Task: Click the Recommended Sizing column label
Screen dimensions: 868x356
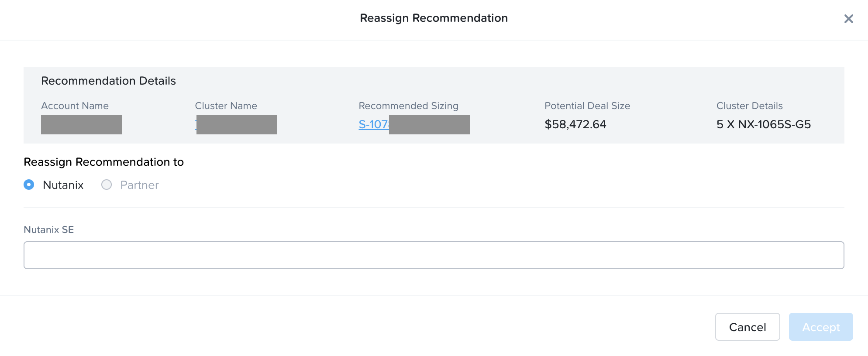Action: tap(408, 106)
